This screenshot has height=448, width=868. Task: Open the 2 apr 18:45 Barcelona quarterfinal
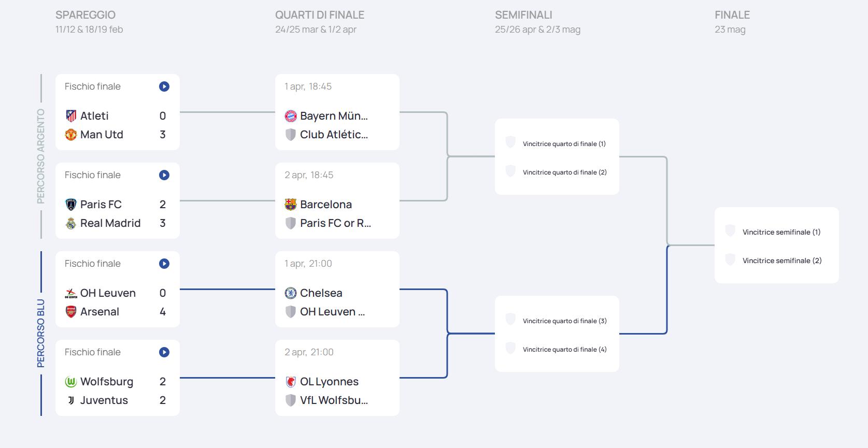(337, 200)
